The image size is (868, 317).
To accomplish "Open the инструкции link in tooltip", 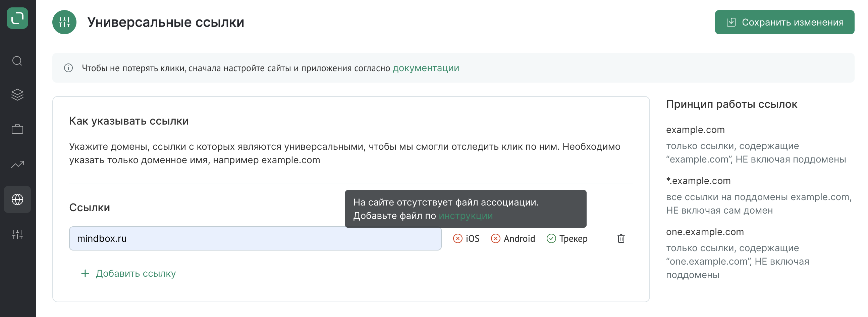I will pyautogui.click(x=465, y=216).
